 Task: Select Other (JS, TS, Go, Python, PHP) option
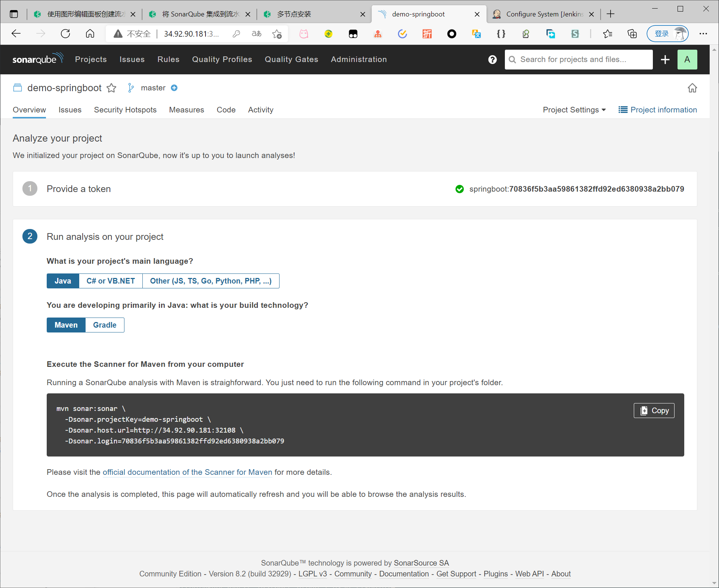(210, 281)
